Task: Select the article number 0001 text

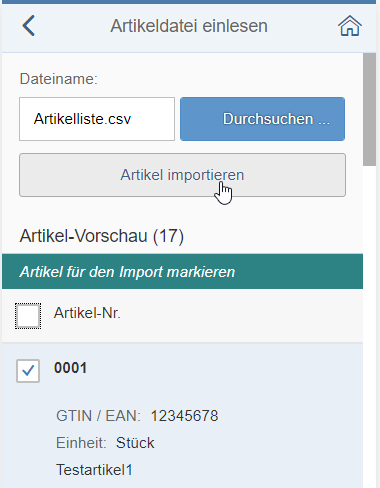Action: (70, 368)
